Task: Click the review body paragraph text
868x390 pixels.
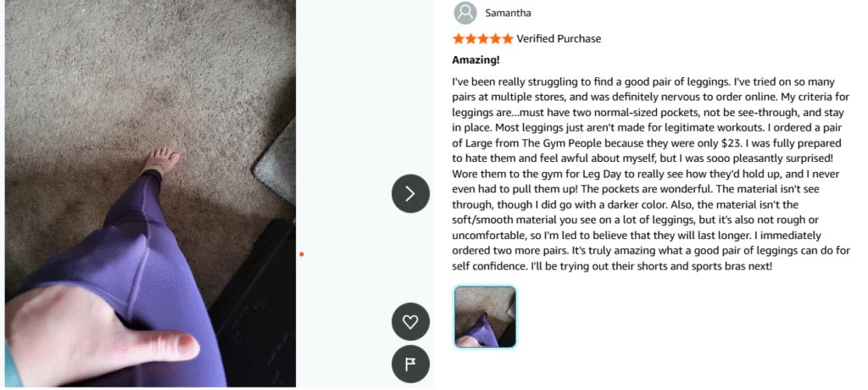Action: tap(651, 174)
